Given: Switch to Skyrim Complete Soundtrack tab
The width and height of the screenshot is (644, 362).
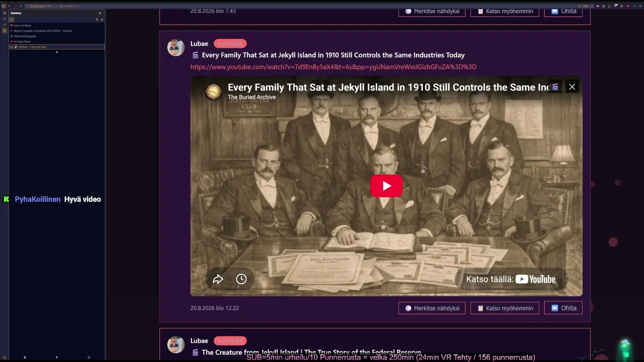Looking at the screenshot, I should 56,31.
